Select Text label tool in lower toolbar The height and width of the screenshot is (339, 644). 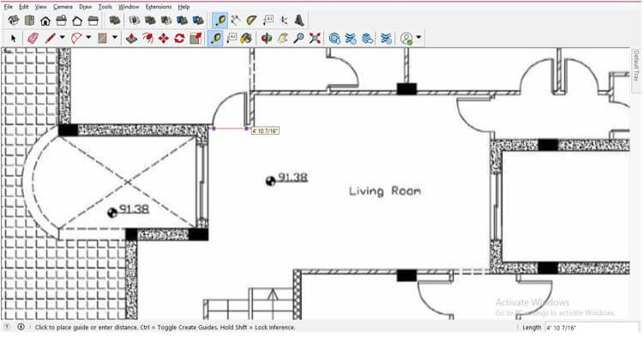(x=232, y=39)
